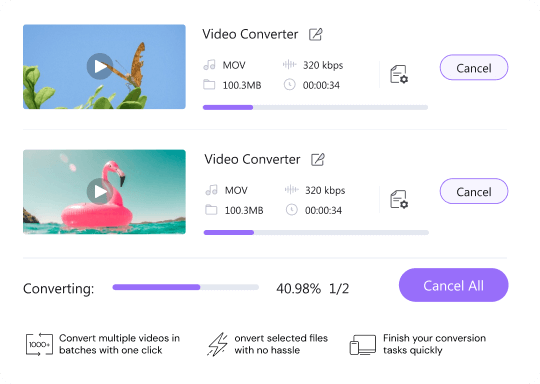
Task: Click the folder icon beside 100.3MB in the first item
Action: point(209,85)
